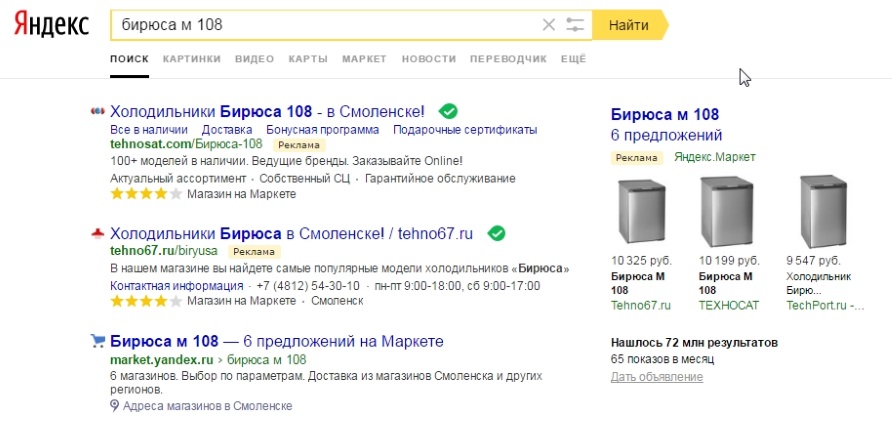Switch to the Картинки tab
The height and width of the screenshot is (423, 892).
[x=192, y=59]
